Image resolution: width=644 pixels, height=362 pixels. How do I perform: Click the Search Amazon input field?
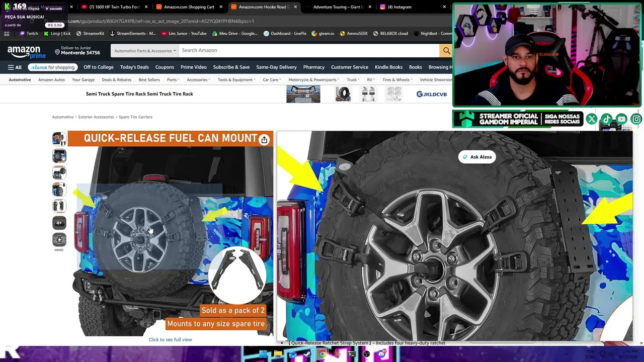[309, 50]
